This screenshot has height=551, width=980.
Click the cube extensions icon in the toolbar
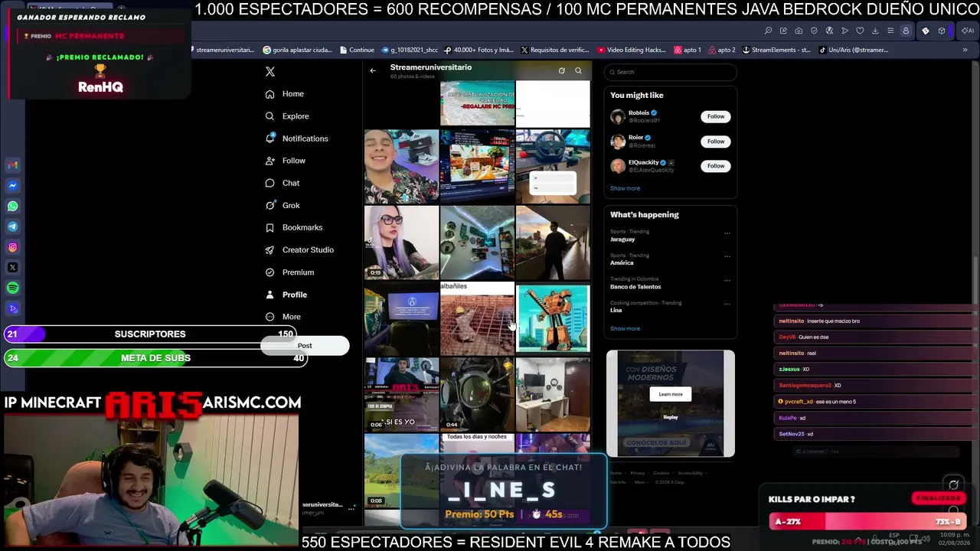click(942, 31)
